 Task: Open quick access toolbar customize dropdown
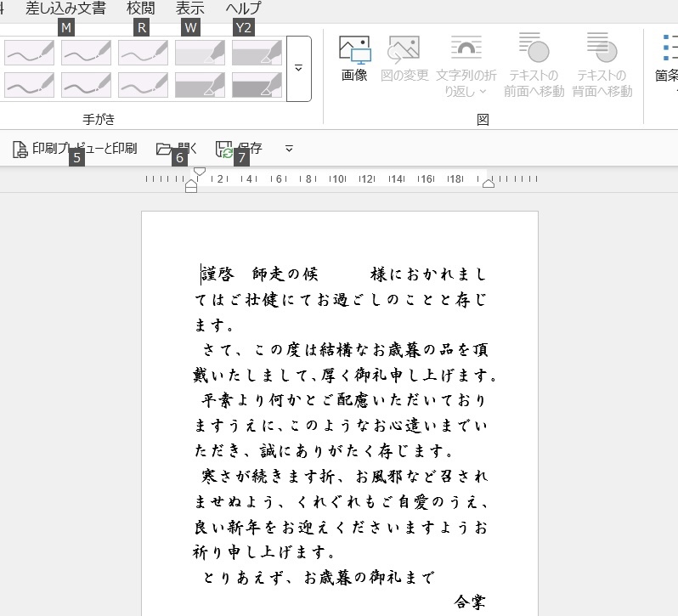tap(289, 149)
